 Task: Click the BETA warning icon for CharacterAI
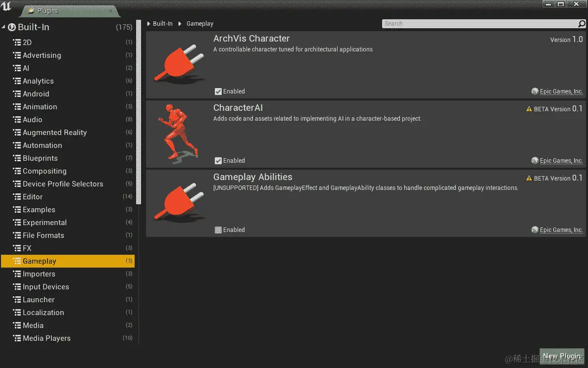[529, 109]
